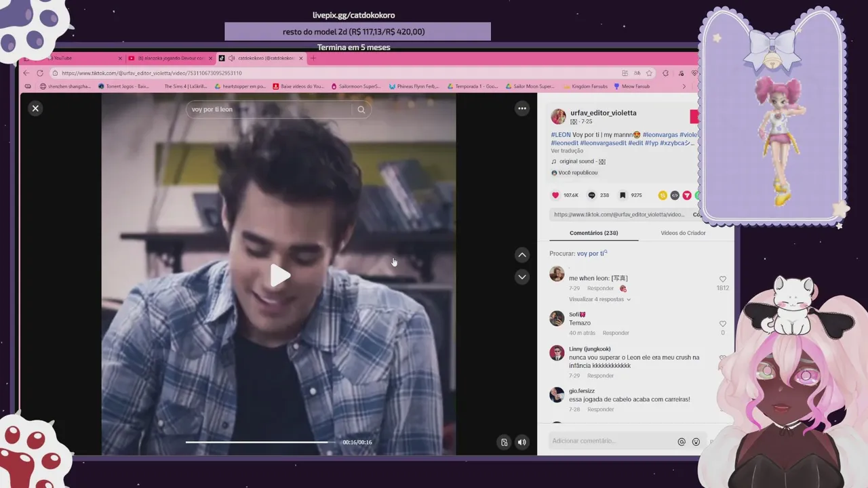Click 'Ver tradução' under the caption

coord(567,150)
